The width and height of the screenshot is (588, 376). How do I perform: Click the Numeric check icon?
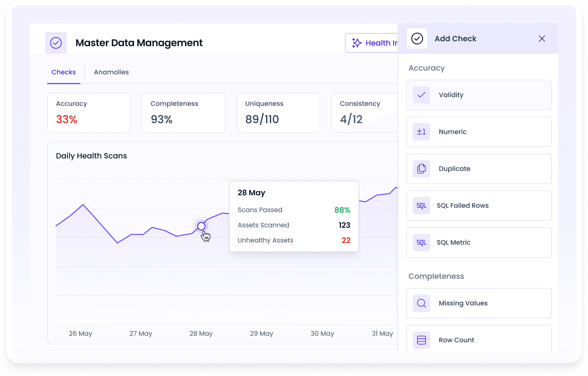(x=421, y=132)
